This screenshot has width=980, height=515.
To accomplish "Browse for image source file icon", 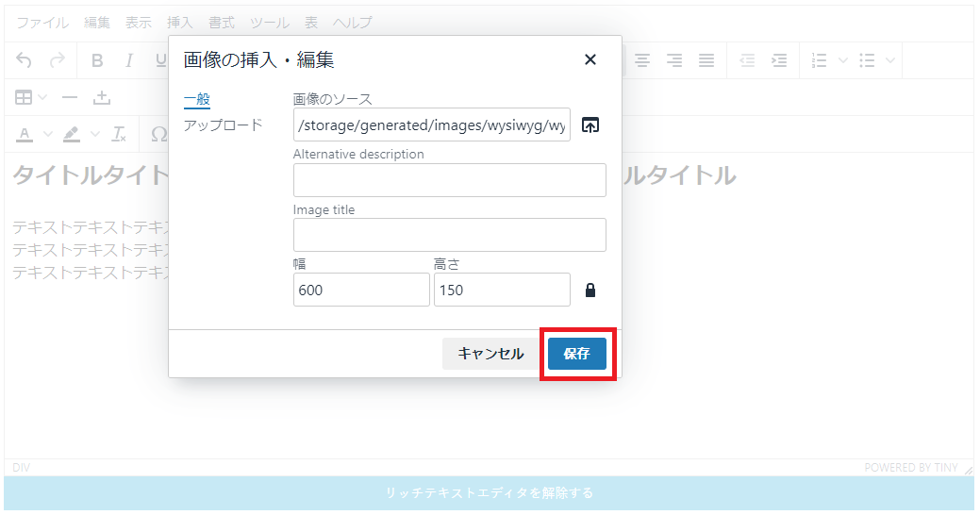I will (590, 125).
